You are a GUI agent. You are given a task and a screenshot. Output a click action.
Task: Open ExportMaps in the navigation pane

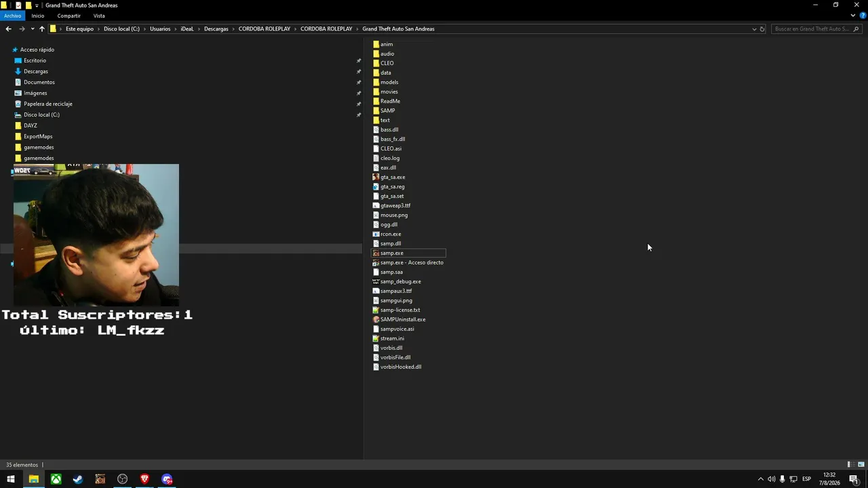pyautogui.click(x=38, y=136)
